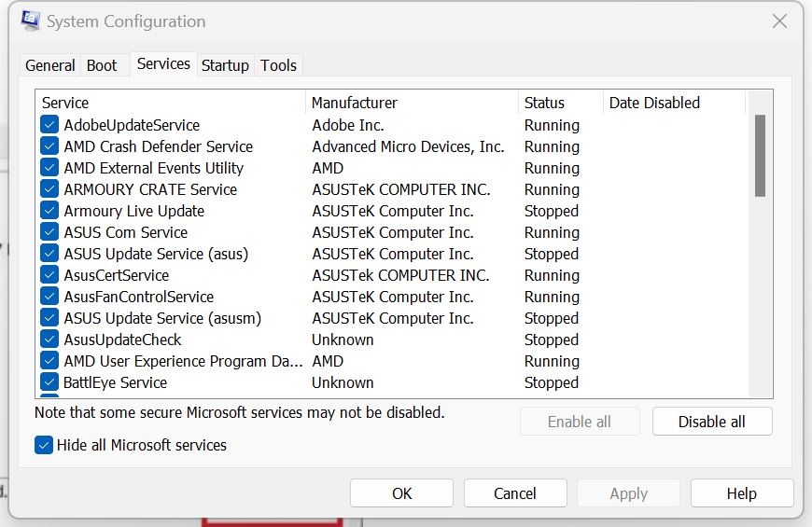Click the System Configuration title bar icon

click(x=31, y=21)
